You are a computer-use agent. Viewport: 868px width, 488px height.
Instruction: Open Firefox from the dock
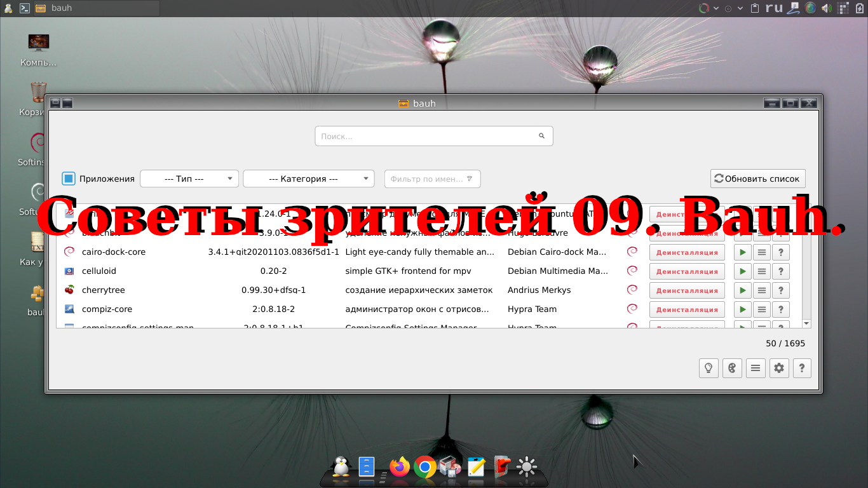pyautogui.click(x=400, y=467)
